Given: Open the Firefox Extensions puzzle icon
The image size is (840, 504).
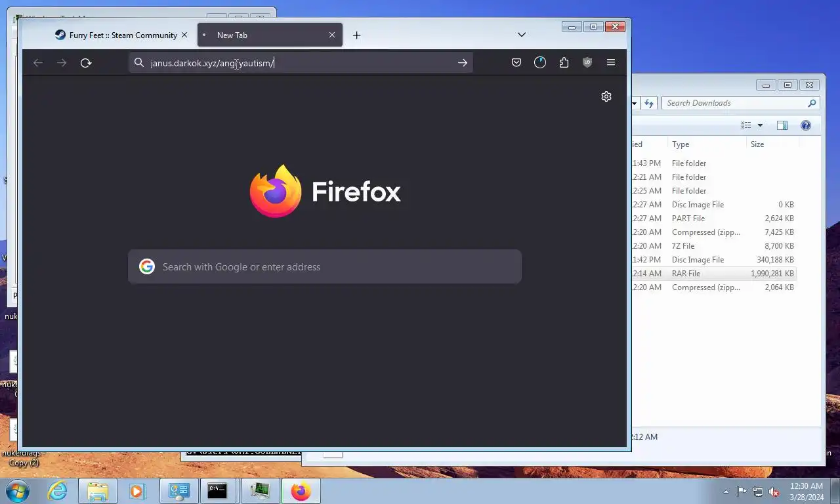Looking at the screenshot, I should click(564, 62).
